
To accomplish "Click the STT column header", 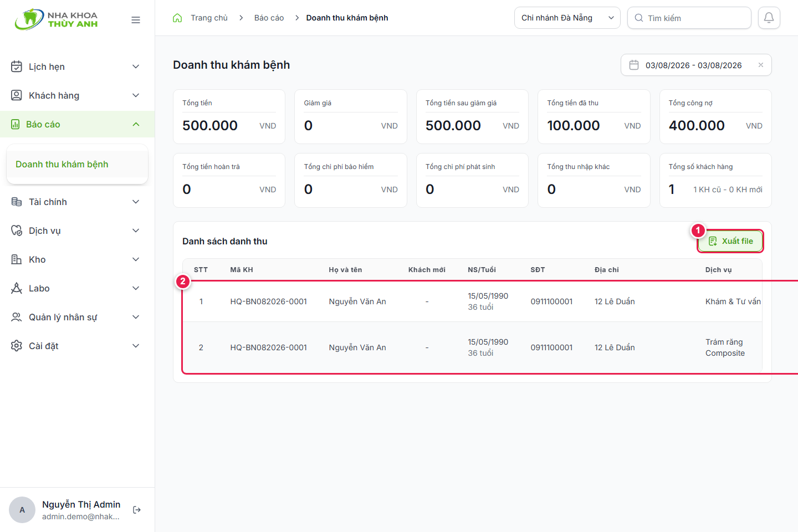I will [201, 270].
